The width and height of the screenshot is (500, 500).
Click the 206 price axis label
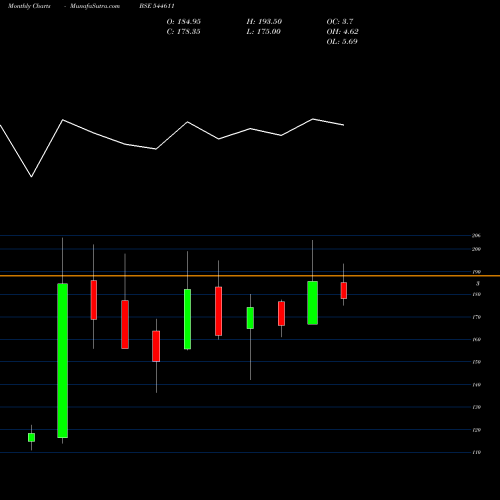tap(476, 236)
